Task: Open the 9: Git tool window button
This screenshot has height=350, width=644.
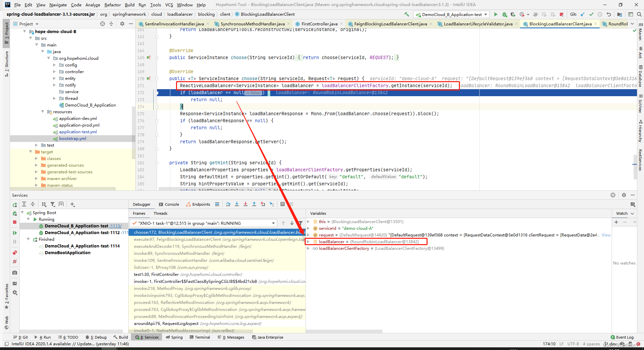Action: [x=20, y=337]
